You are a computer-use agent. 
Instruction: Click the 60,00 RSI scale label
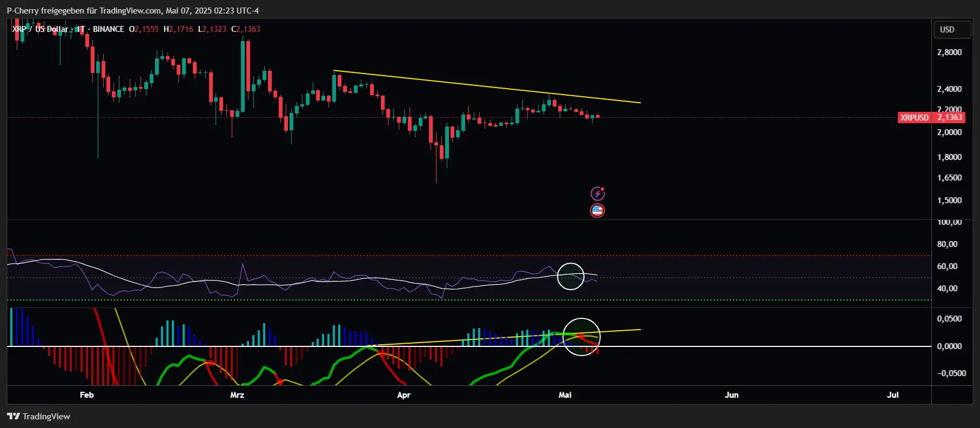click(x=947, y=266)
